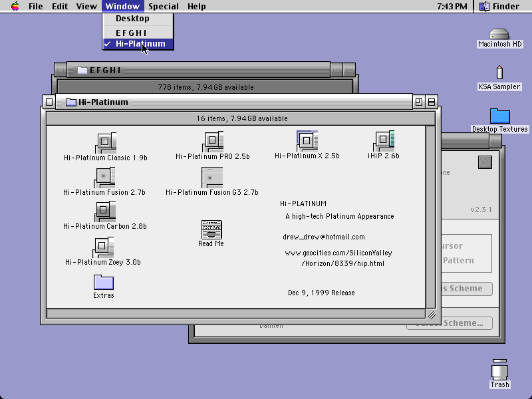Screen dimensions: 532x399
Task: Open the Help menu
Action: click(x=196, y=6)
